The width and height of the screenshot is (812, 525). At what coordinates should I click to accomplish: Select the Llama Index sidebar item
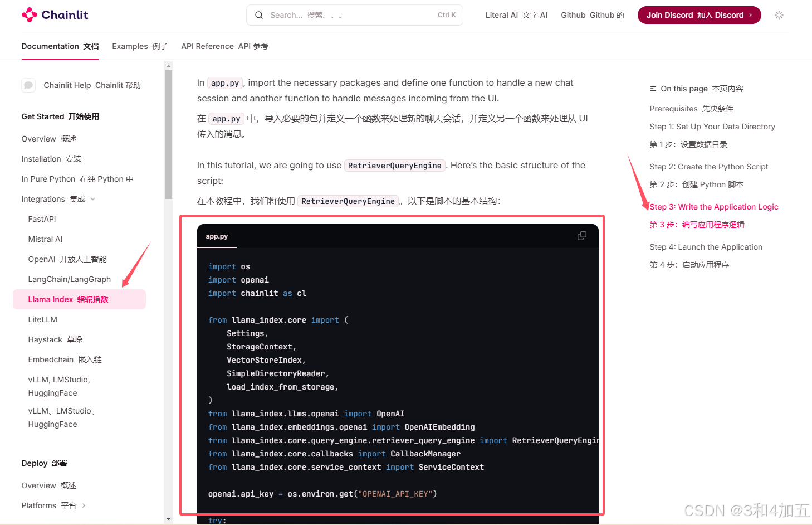click(79, 299)
